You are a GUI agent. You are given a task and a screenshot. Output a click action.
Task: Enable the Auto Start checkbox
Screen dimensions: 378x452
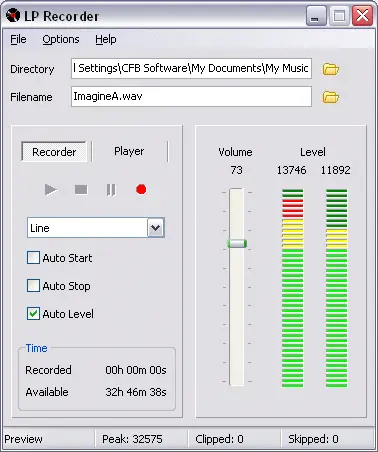[x=33, y=258]
